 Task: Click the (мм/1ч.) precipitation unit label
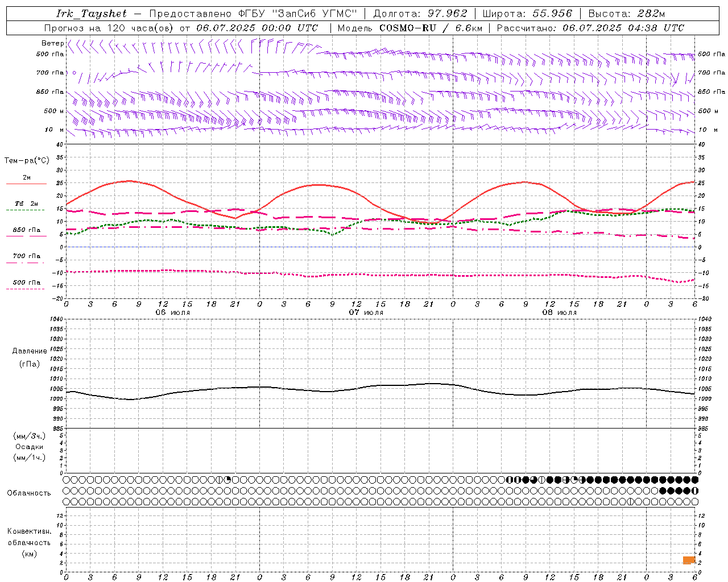point(30,458)
